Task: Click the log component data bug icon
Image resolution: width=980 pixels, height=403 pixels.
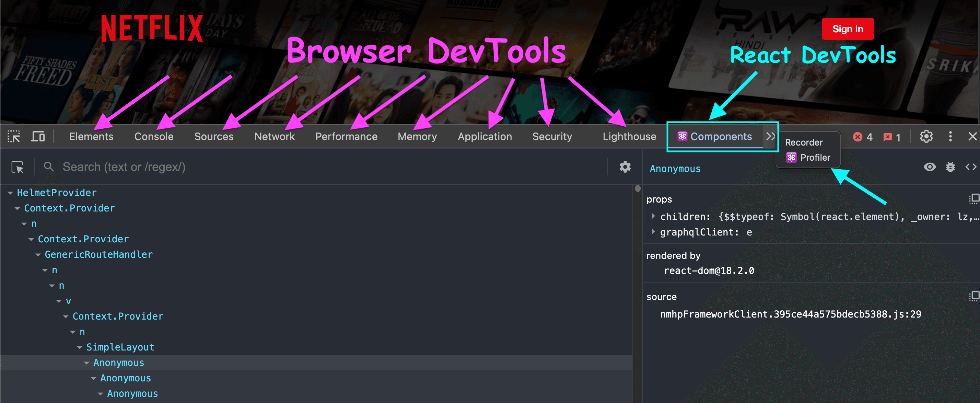Action: click(950, 167)
